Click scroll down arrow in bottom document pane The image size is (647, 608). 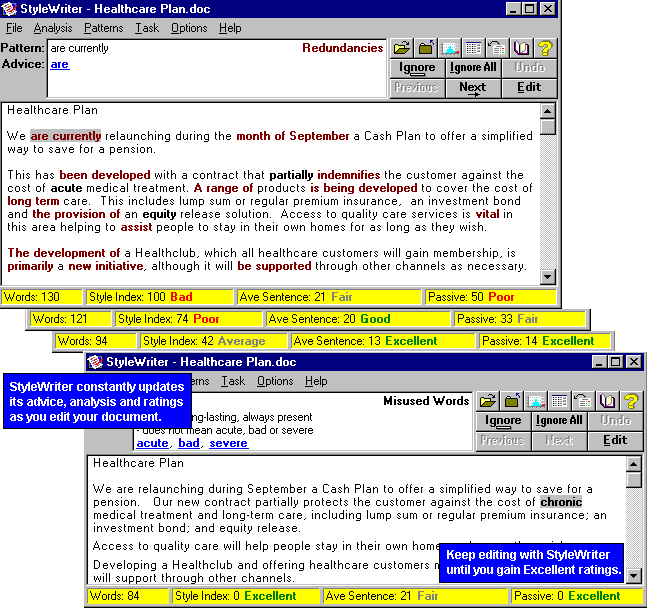click(633, 575)
